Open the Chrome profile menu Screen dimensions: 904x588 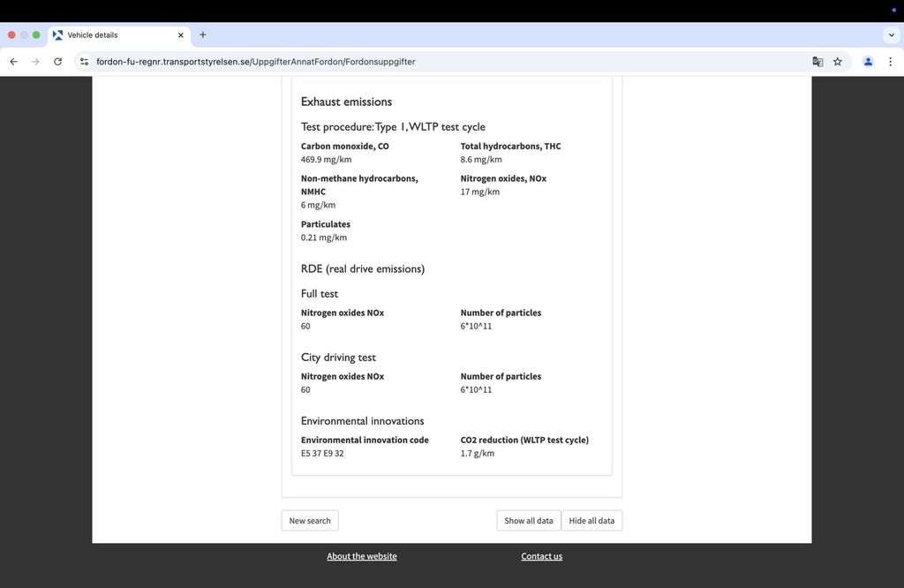pos(868,62)
